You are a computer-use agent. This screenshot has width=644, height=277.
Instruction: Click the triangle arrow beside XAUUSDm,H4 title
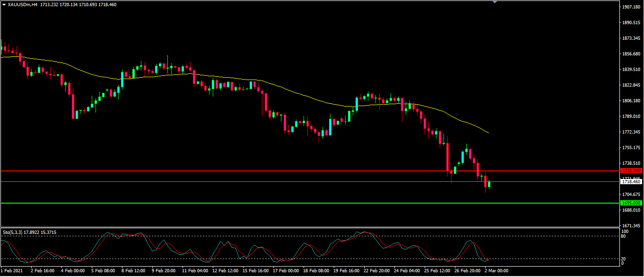[x=4, y=4]
